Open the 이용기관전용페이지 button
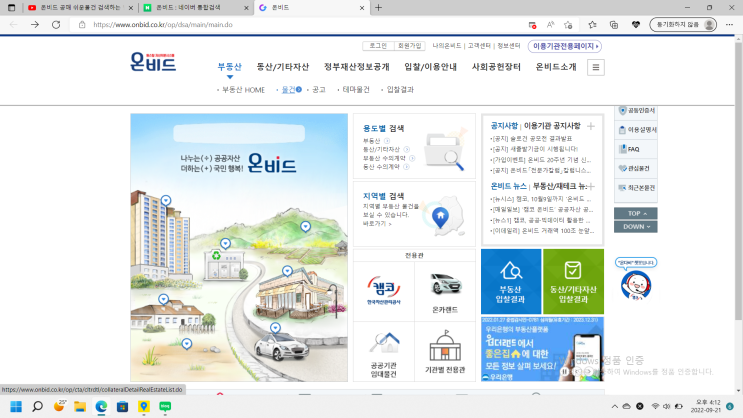 [x=565, y=46]
